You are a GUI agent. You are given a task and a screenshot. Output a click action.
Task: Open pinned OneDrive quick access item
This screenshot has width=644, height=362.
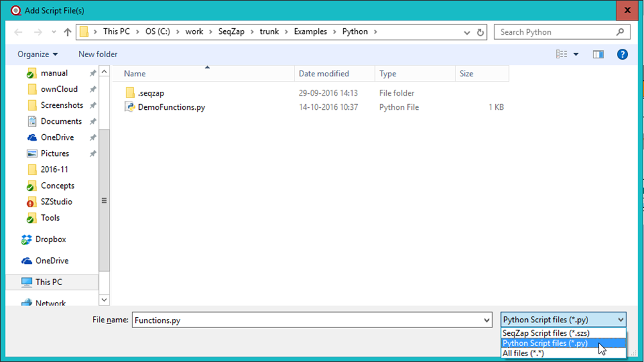coord(57,137)
